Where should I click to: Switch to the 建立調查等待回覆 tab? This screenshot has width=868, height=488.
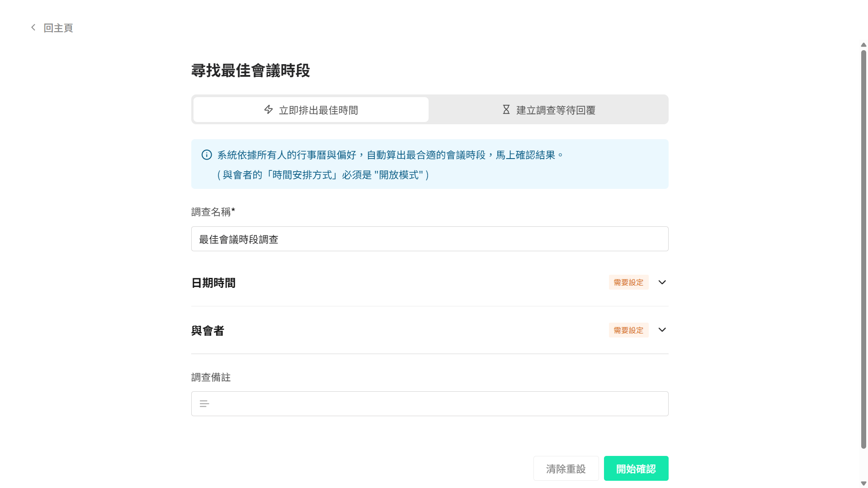(548, 109)
